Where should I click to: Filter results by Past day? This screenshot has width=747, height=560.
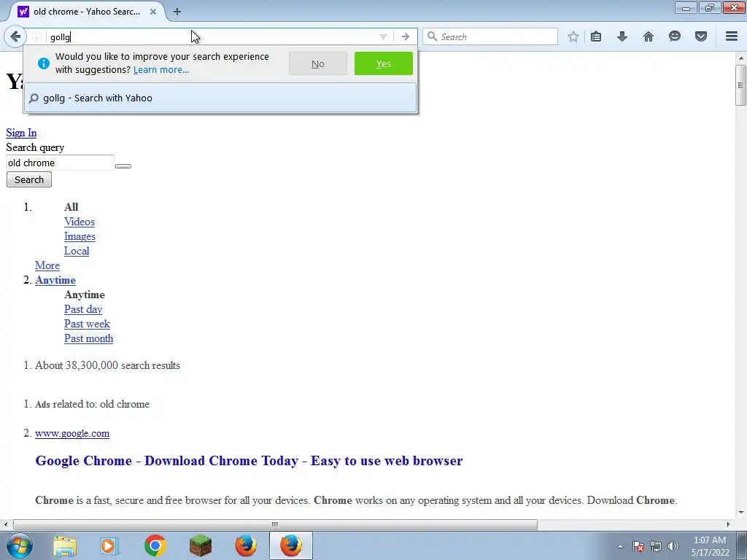83,309
